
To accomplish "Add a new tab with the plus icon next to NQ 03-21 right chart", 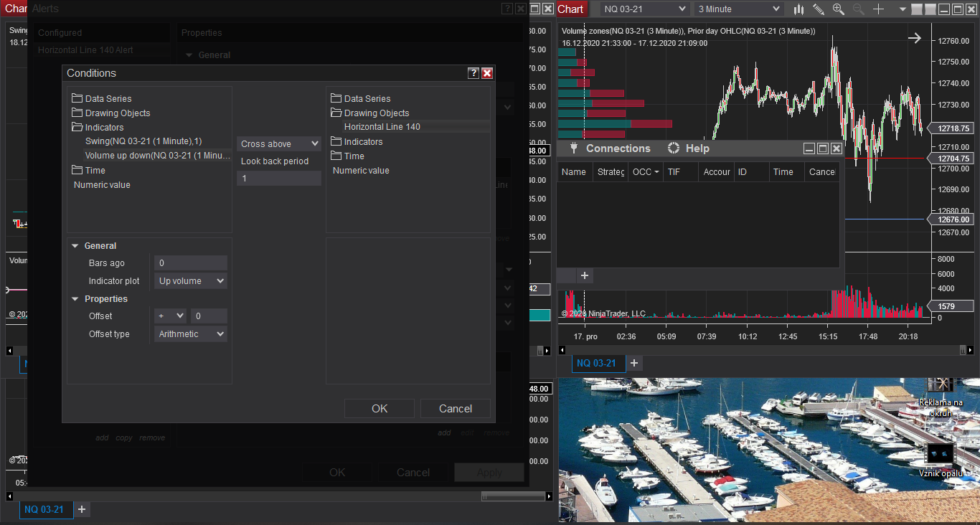I will click(634, 364).
